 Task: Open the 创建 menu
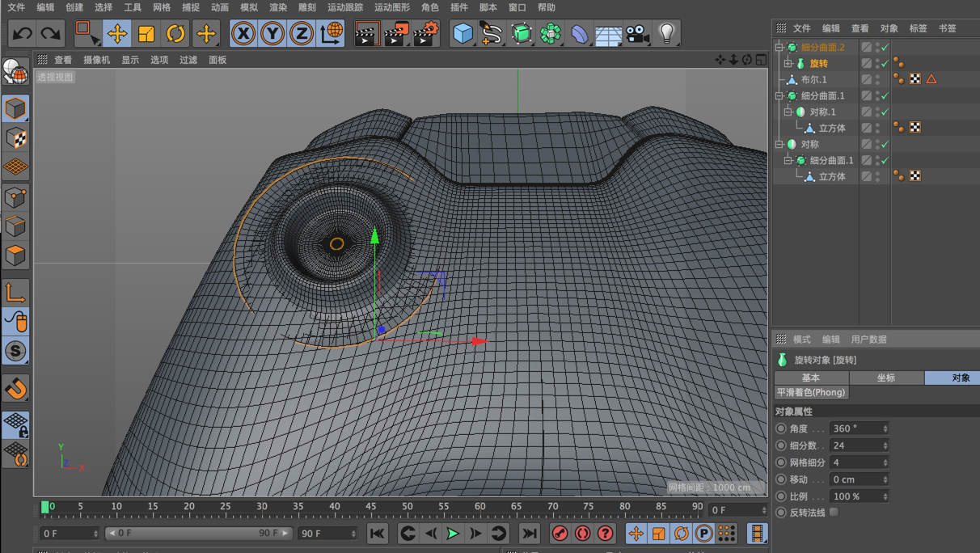click(x=74, y=7)
